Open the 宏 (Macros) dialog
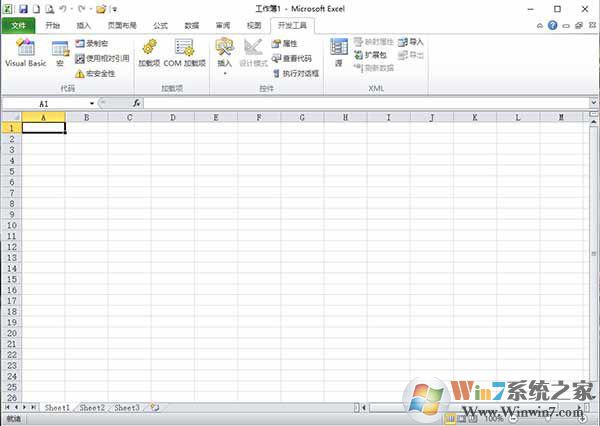Viewport: 600px width, 426px height. 60,54
